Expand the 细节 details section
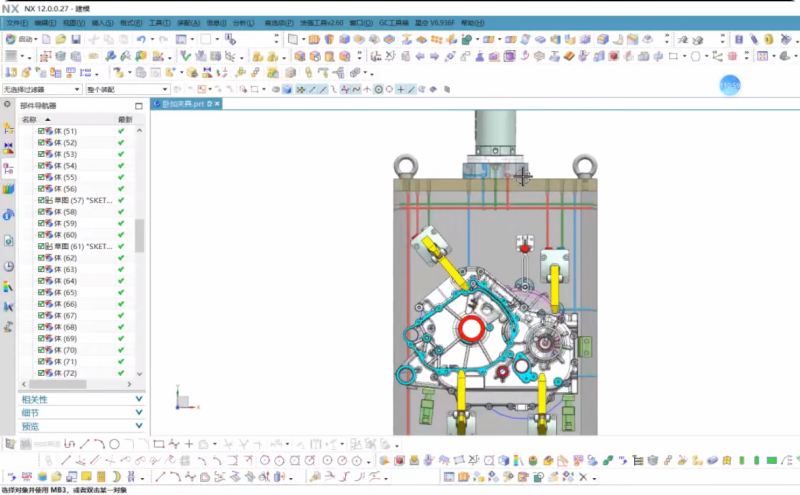The height and width of the screenshot is (495, 800). click(x=80, y=412)
